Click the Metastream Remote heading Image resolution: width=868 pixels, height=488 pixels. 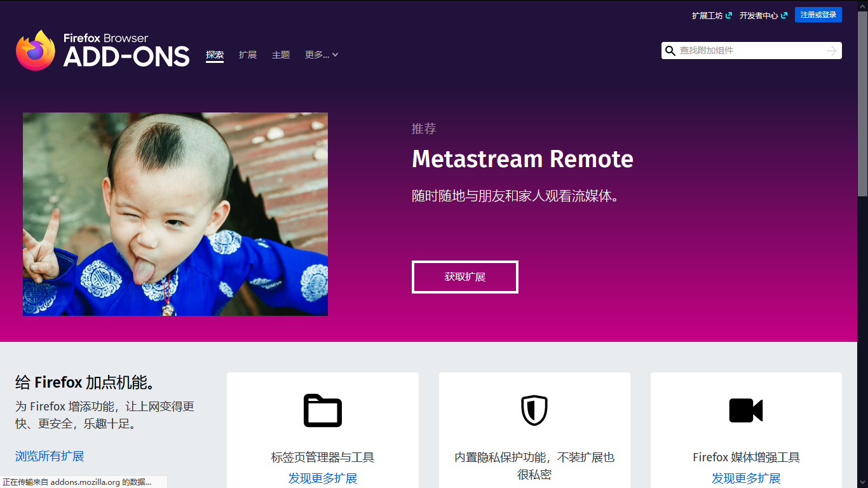[522, 159]
